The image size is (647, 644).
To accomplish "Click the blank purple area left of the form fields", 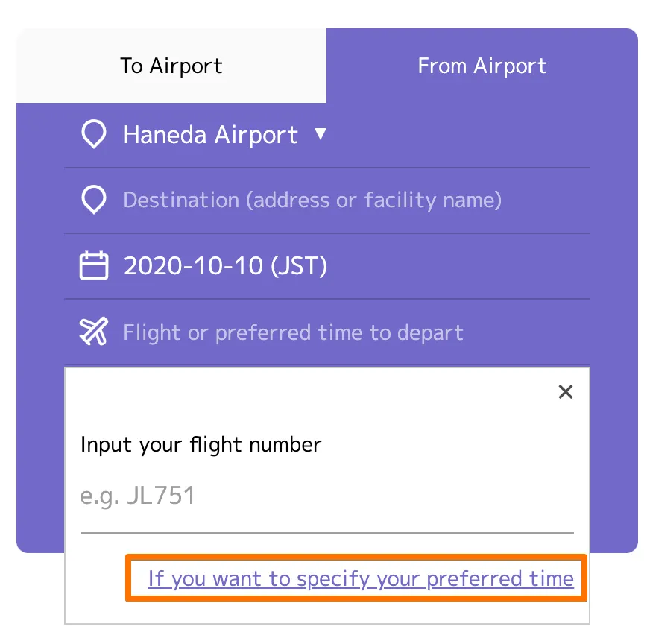I will click(40, 298).
